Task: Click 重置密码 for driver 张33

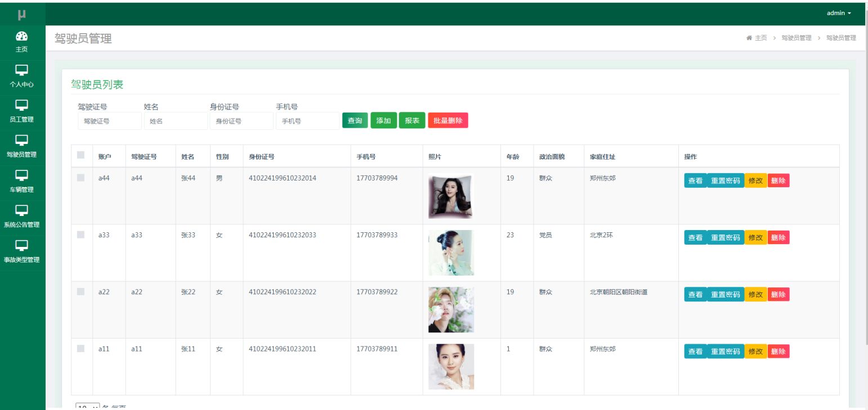Action: point(726,237)
